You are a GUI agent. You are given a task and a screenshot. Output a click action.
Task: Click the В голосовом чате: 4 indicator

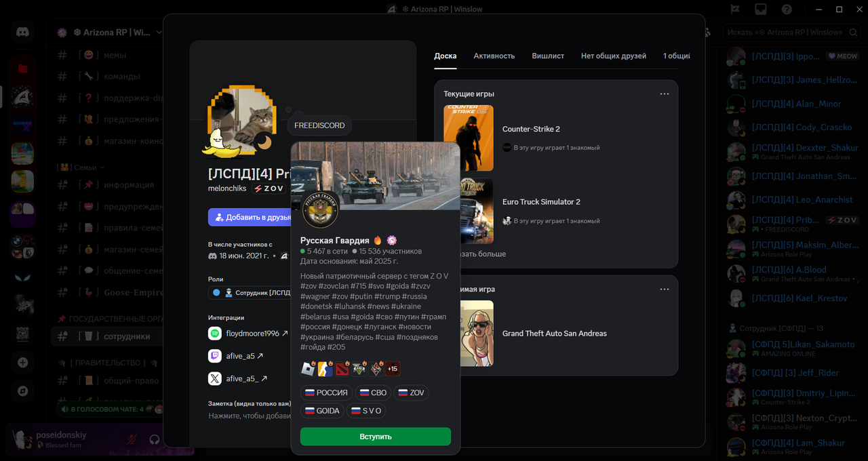[x=110, y=409]
